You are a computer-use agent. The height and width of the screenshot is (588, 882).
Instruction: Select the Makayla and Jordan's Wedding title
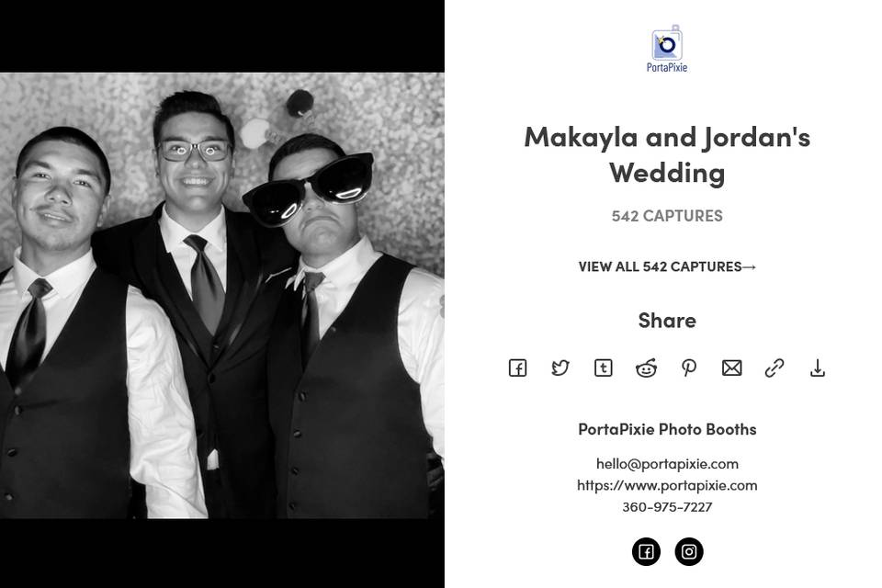pyautogui.click(x=667, y=154)
